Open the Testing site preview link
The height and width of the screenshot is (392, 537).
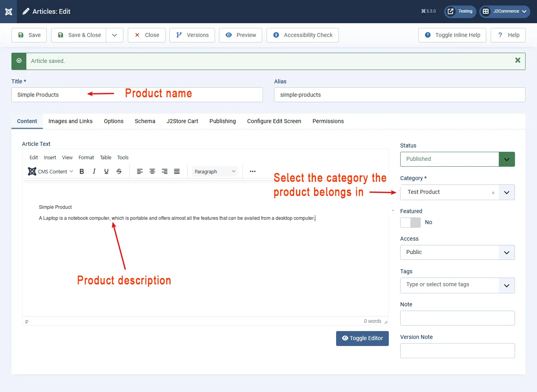click(460, 11)
